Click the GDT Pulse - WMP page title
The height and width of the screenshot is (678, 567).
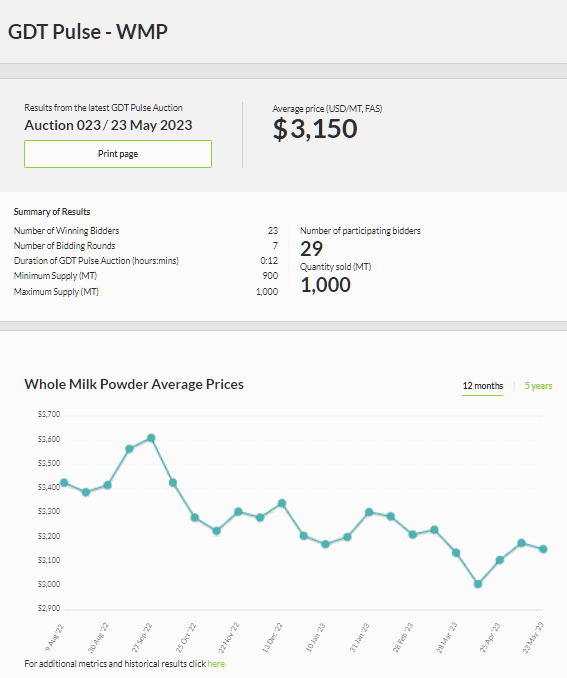point(88,32)
